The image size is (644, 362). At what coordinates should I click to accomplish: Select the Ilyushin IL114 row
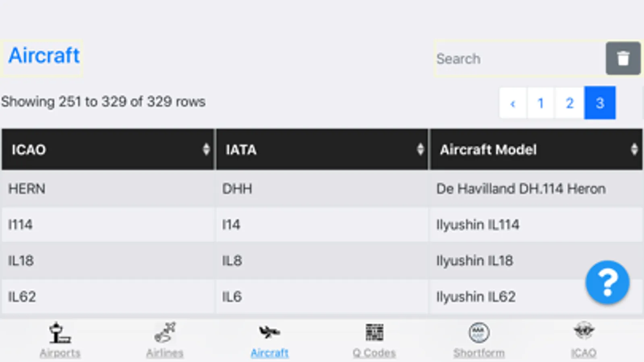[x=478, y=224]
